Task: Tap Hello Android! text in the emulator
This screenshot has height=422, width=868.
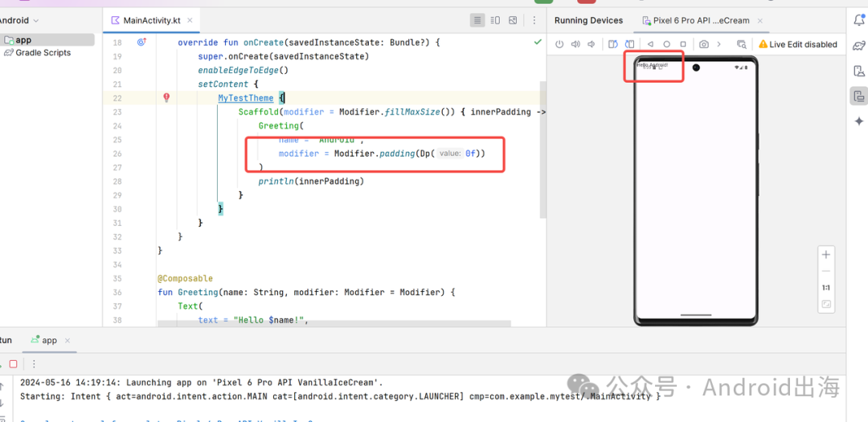Action: [x=653, y=65]
